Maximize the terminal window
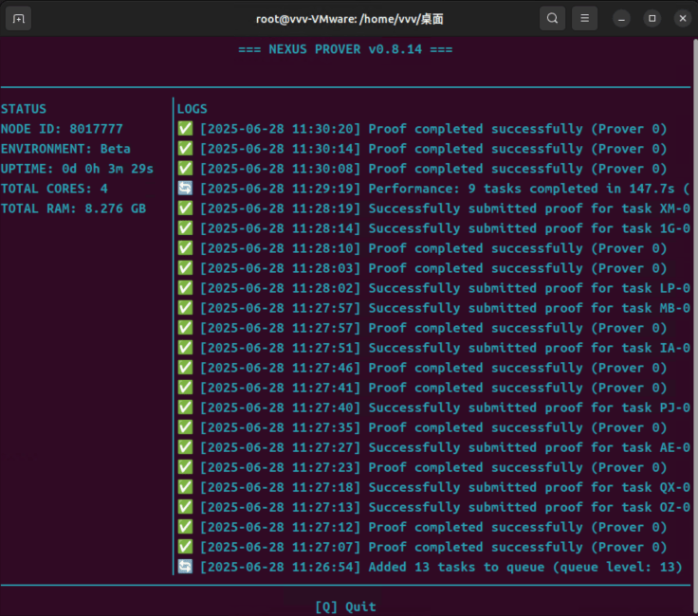The width and height of the screenshot is (698, 616). point(652,19)
